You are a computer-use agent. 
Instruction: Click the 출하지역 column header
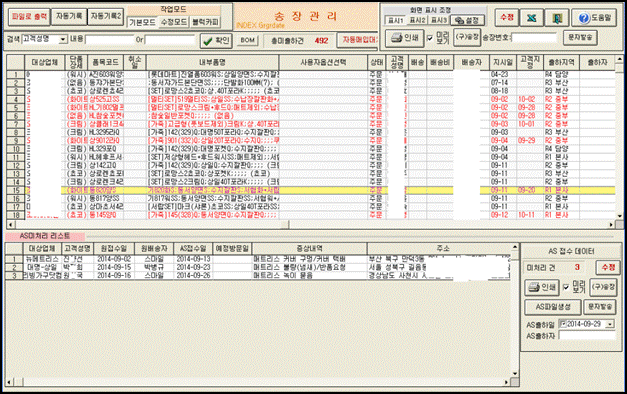(x=561, y=62)
